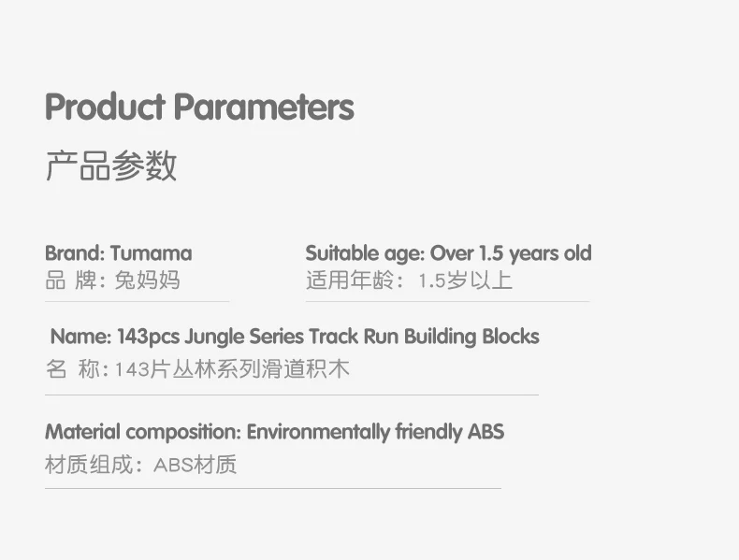
Task: Click the Name: 143pcs Jungle Series line
Action: click(x=295, y=337)
